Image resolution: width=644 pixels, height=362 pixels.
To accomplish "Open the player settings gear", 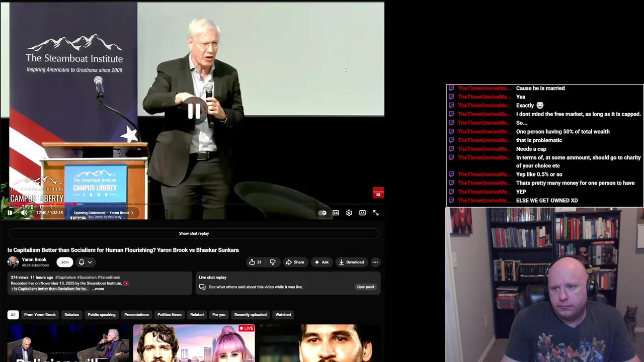I will pos(349,213).
